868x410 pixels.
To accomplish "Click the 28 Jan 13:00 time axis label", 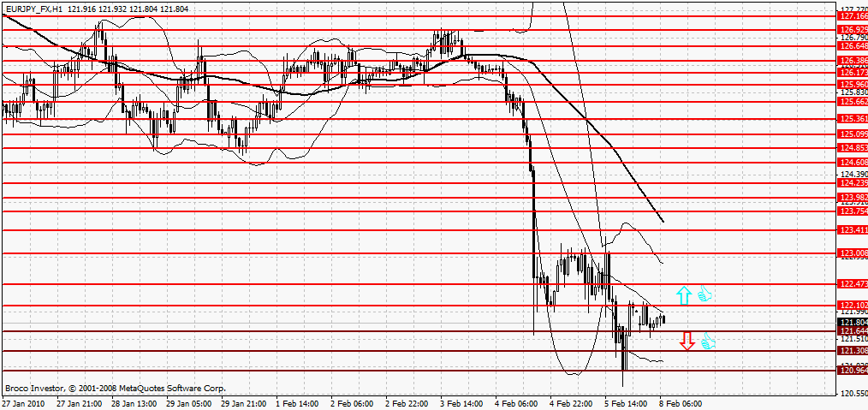I will pyautogui.click(x=134, y=404).
